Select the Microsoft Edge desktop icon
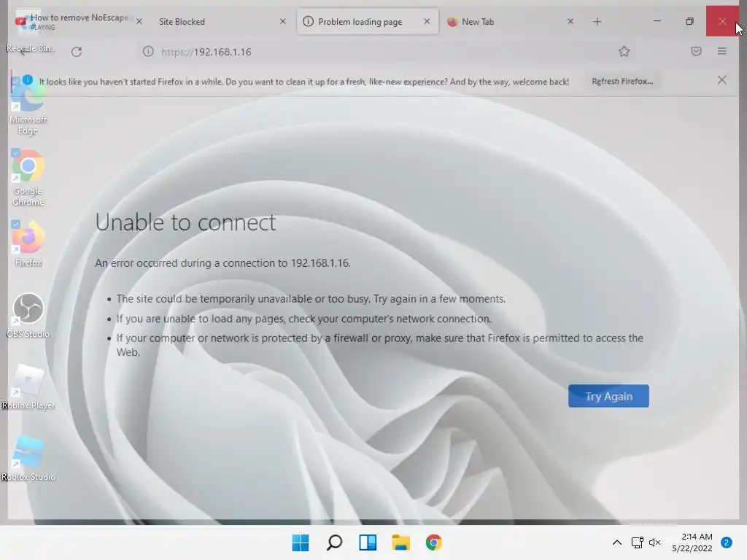Image resolution: width=747 pixels, height=560 pixels. (28, 106)
